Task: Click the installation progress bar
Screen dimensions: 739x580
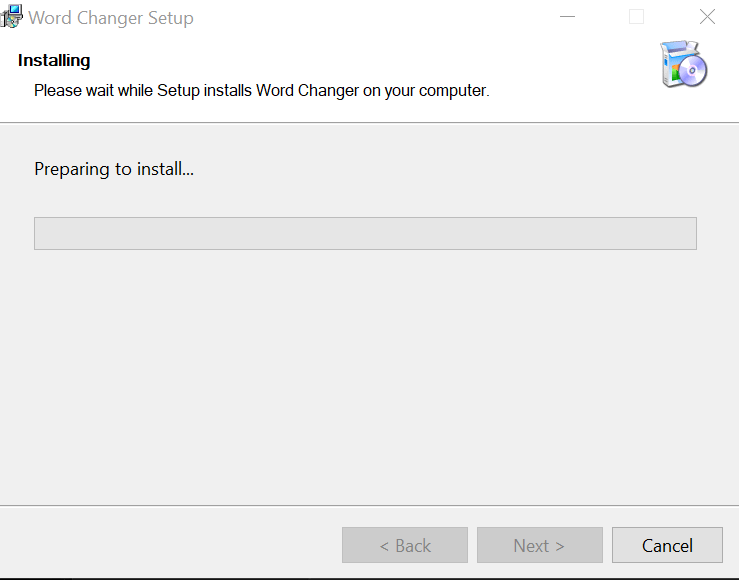Action: pyautogui.click(x=365, y=233)
